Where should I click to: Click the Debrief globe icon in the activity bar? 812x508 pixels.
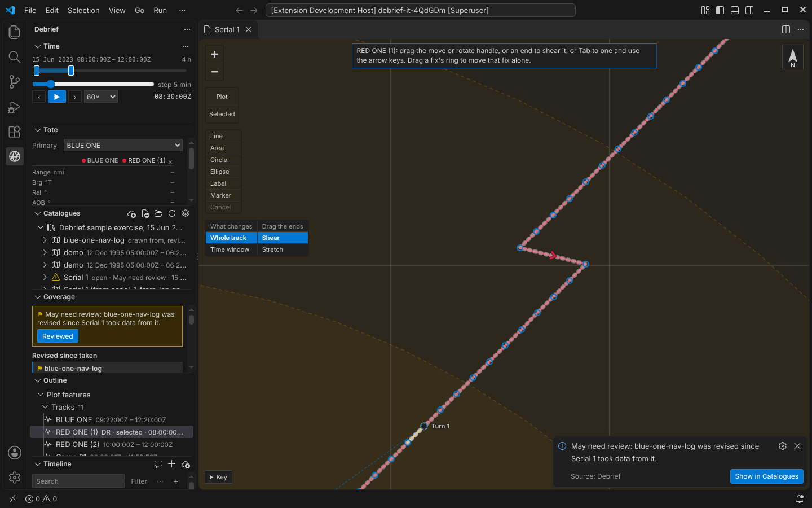tap(15, 156)
